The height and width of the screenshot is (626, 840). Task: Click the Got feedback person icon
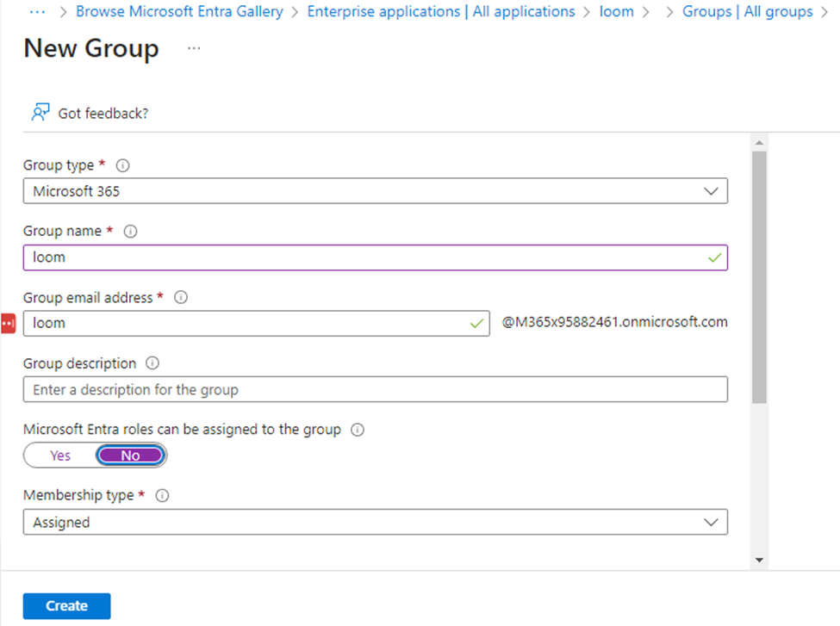point(40,113)
